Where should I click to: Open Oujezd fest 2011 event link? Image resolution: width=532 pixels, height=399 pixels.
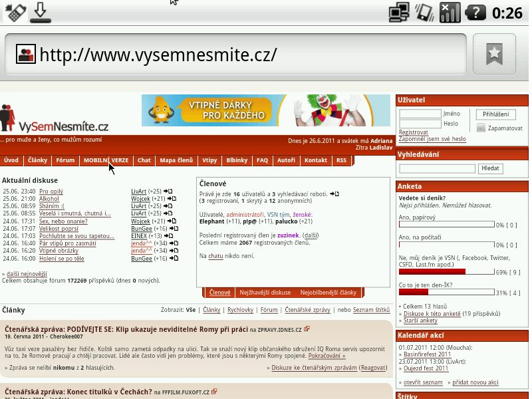[x=426, y=368]
